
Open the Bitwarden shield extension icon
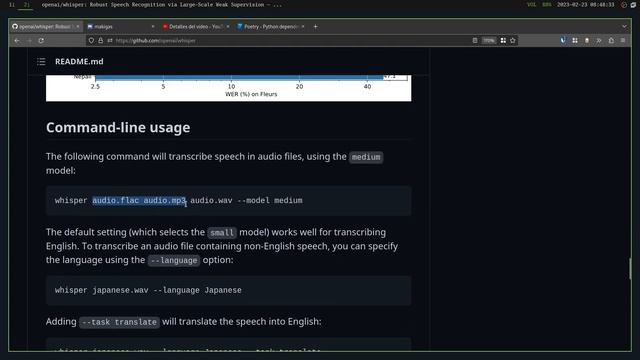pyautogui.click(x=563, y=40)
